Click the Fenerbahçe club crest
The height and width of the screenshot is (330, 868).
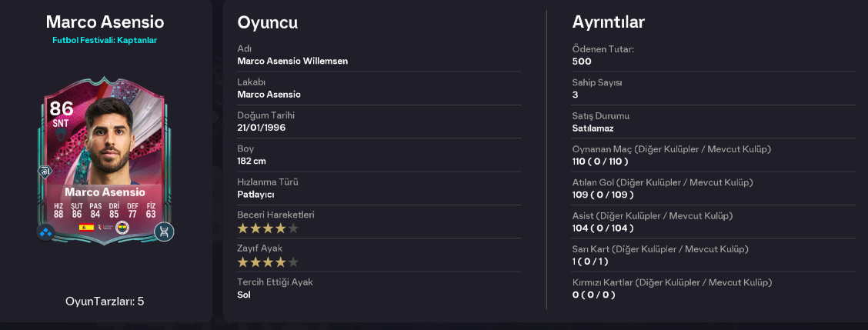(x=122, y=227)
